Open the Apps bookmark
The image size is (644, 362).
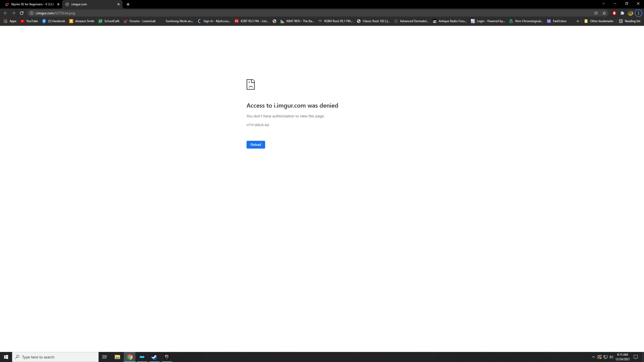(10, 21)
